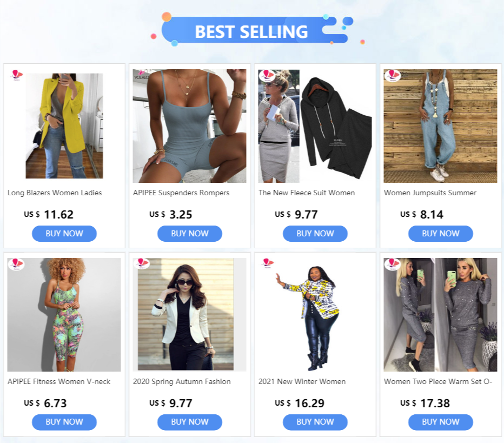Image resolution: width=504 pixels, height=443 pixels.
Task: Click BUY NOW for Women Jumpsuits Summer
Action: coord(440,233)
